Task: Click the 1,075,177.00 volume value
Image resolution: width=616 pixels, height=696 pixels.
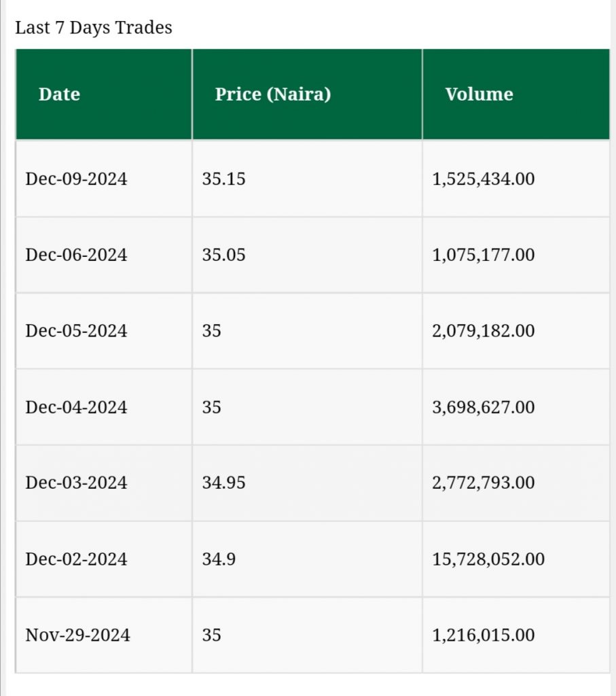Action: tap(483, 255)
